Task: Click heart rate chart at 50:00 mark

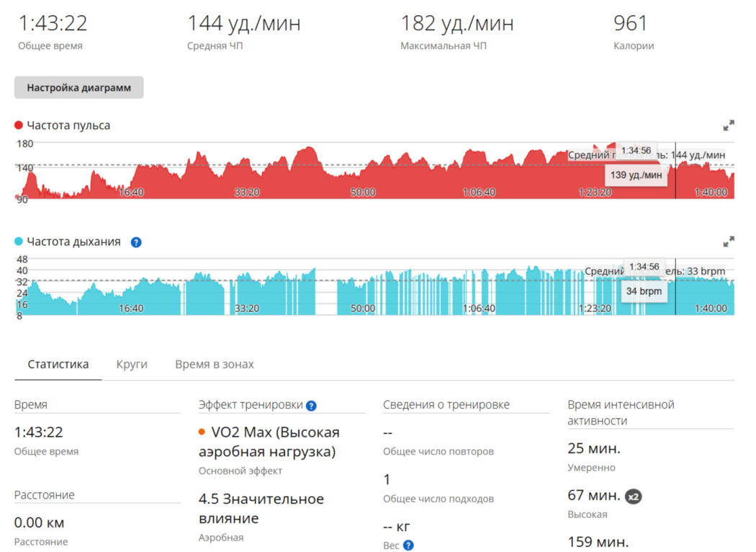Action: [x=363, y=192]
